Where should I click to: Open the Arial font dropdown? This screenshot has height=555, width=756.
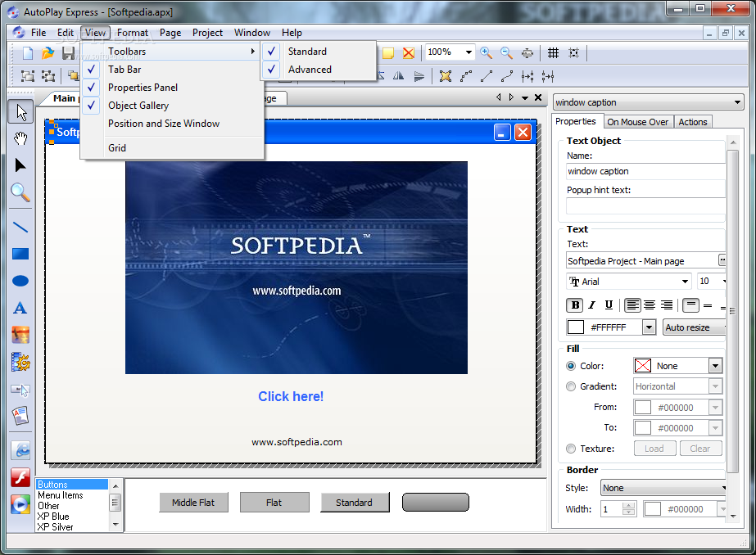[685, 282]
